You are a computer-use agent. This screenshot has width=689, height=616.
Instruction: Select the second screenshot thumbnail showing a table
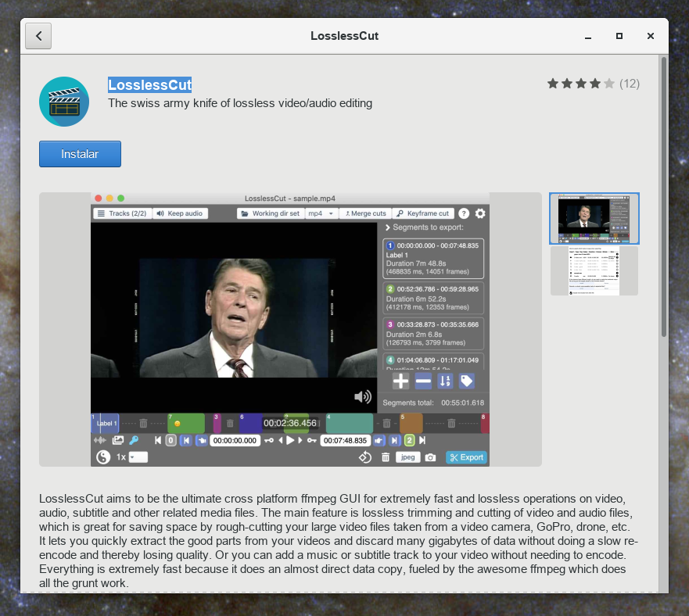[x=594, y=270]
